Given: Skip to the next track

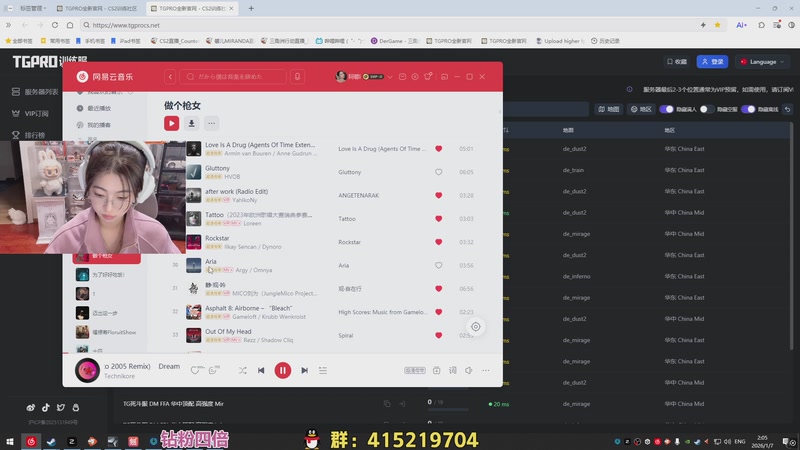Looking at the screenshot, I should click(x=305, y=370).
